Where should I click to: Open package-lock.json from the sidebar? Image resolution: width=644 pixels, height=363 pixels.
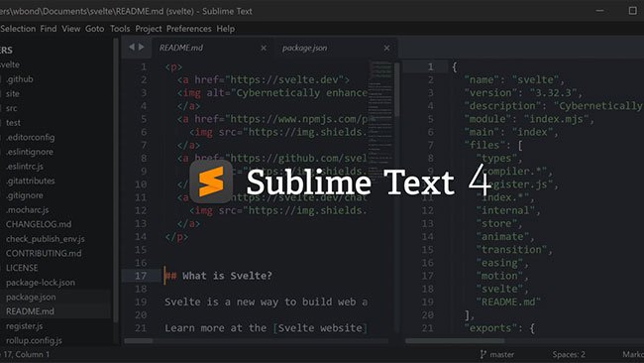[41, 283]
